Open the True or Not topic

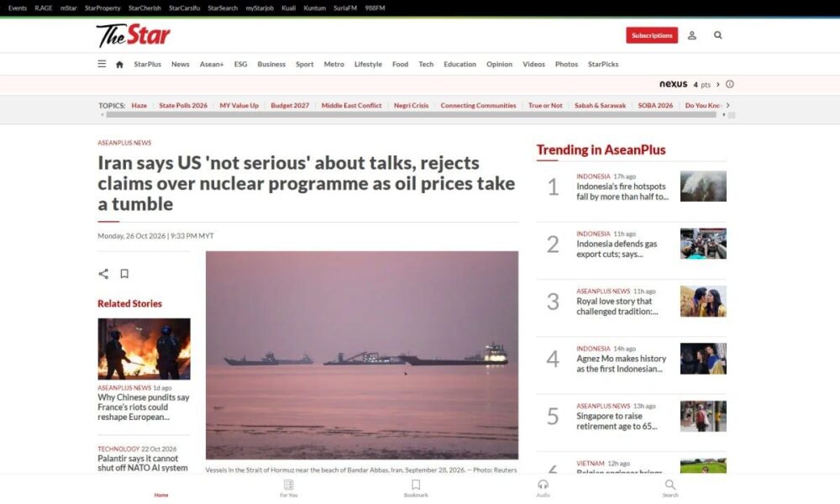545,106
